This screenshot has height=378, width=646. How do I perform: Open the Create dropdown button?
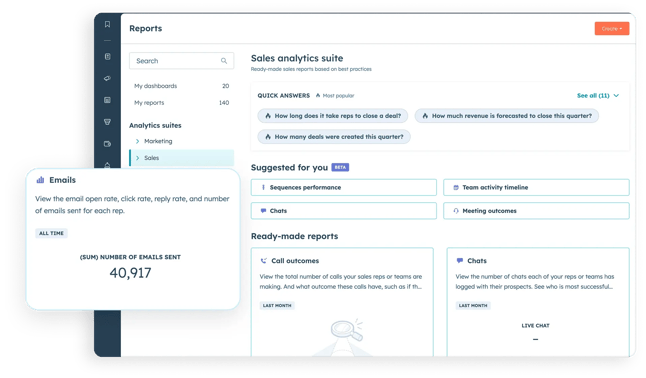tap(612, 28)
